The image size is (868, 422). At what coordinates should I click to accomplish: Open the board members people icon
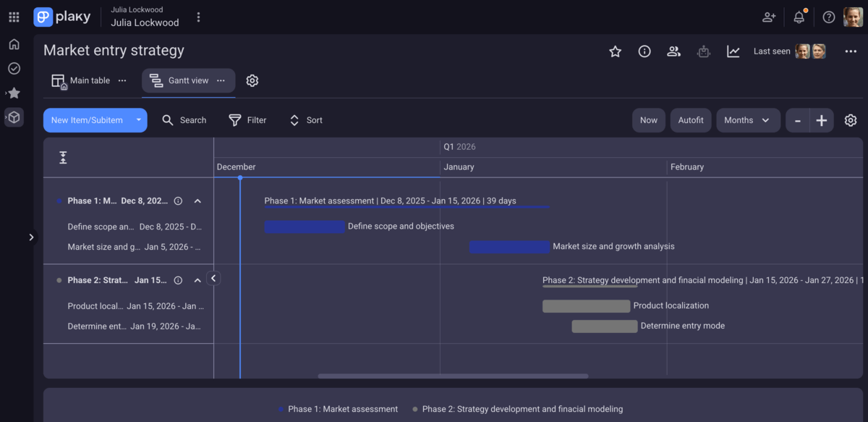[673, 51]
